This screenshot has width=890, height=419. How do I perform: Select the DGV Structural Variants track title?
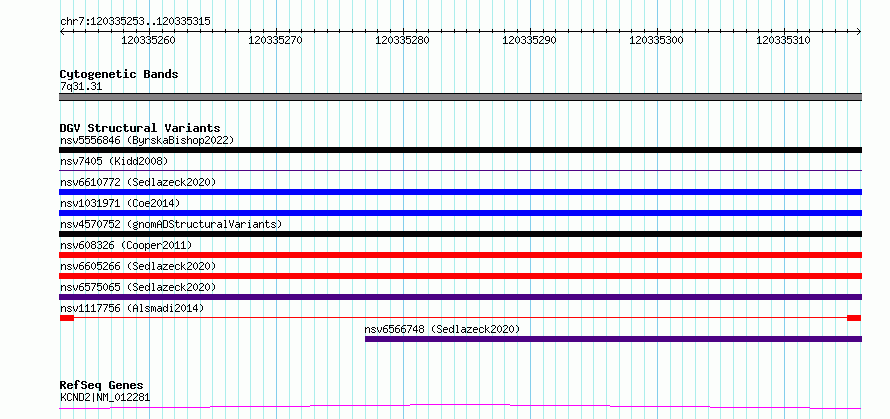tap(140, 128)
